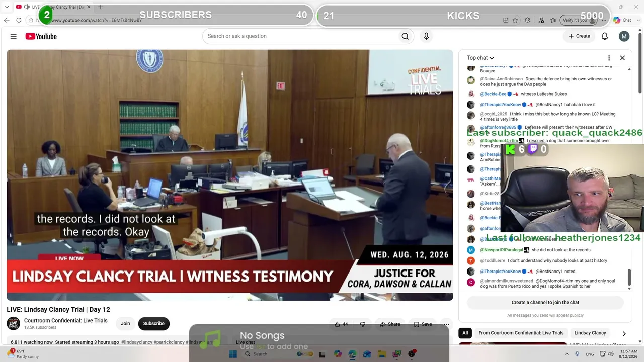Open more video actions ellipsis
The width and height of the screenshot is (644, 362).
[446, 324]
